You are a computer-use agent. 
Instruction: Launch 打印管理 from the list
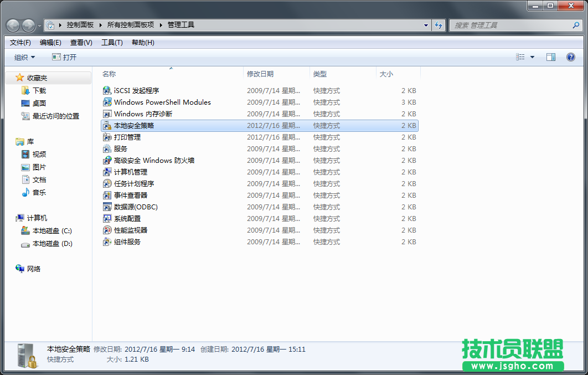(x=125, y=137)
